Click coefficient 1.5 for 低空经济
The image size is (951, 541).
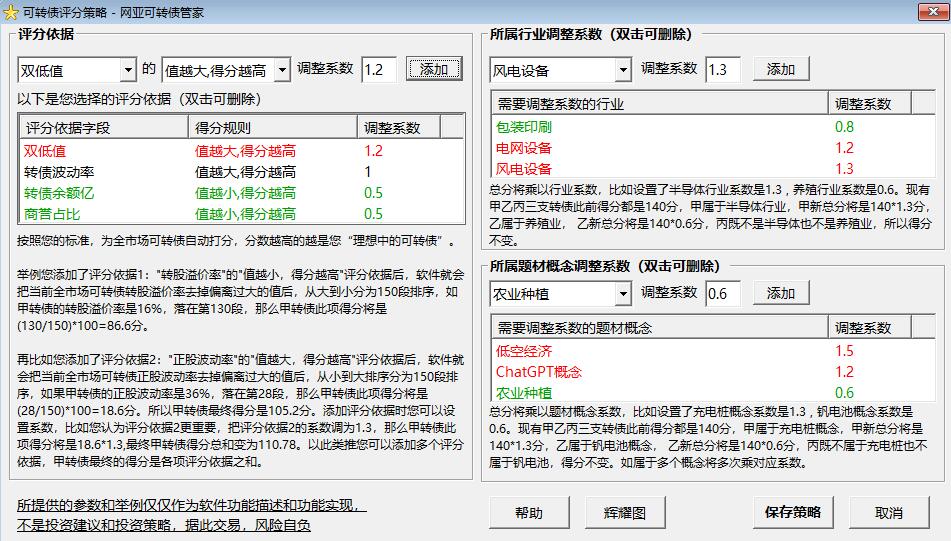844,351
